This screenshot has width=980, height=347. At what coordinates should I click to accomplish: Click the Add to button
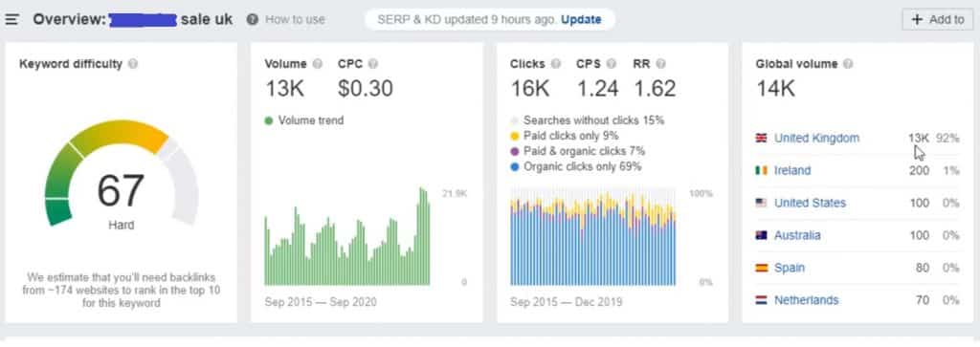click(938, 19)
